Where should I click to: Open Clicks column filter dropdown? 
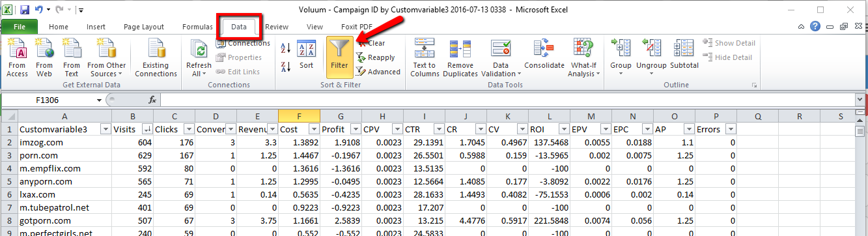click(189, 129)
